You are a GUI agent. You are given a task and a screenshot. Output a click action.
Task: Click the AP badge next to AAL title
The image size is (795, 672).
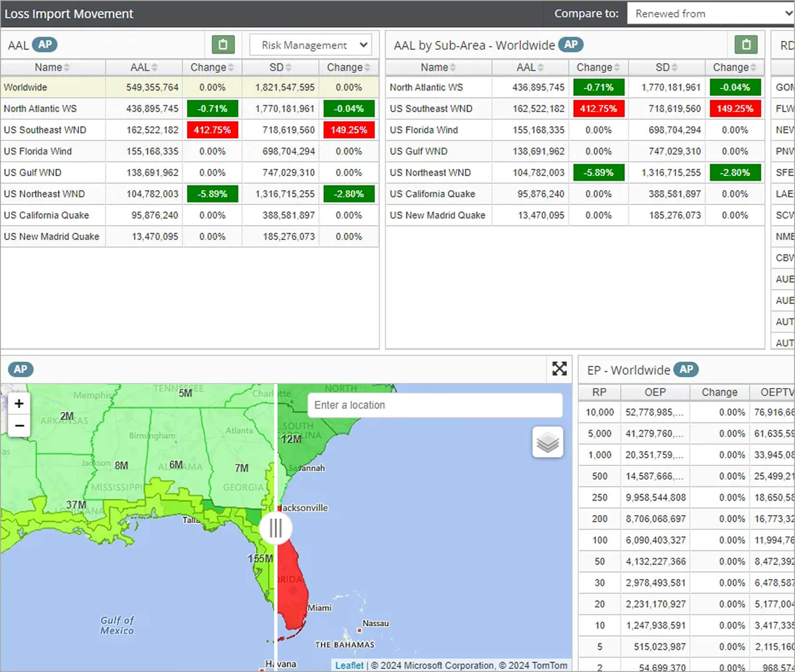[45, 45]
